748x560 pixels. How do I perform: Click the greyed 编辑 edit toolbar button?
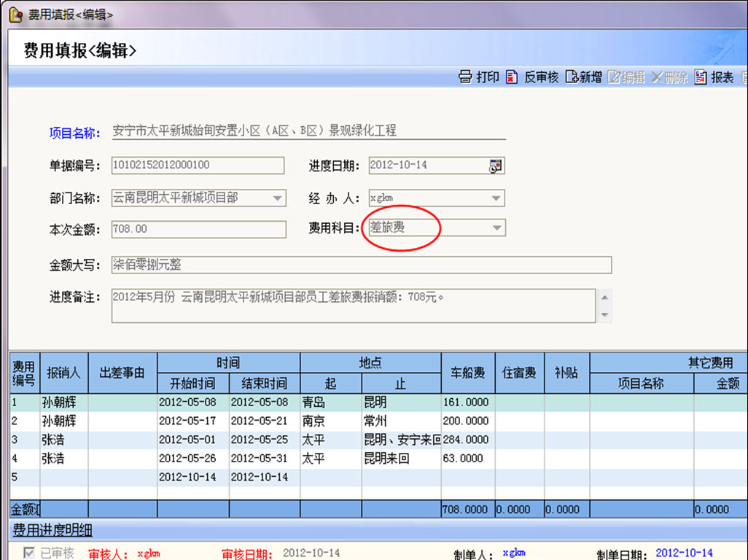(626, 77)
